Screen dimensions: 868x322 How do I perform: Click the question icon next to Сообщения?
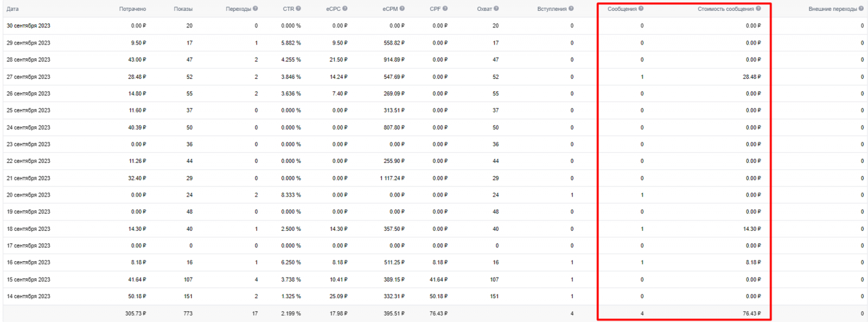641,9
